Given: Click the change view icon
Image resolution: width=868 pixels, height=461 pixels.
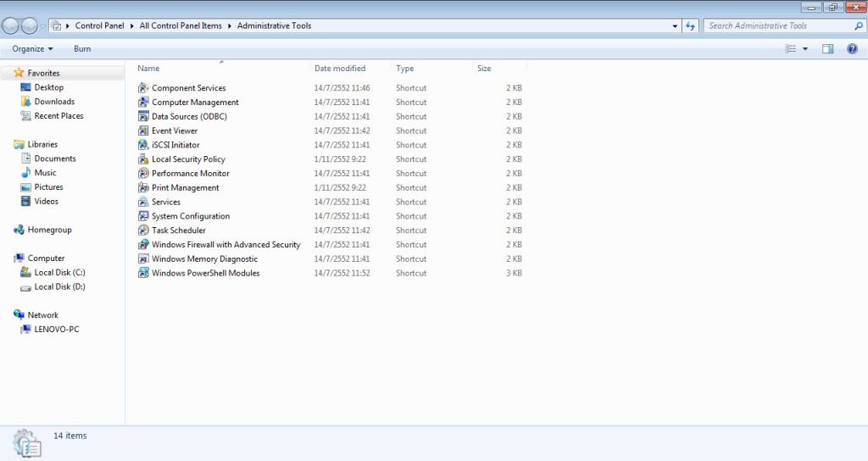Looking at the screenshot, I should pos(791,48).
